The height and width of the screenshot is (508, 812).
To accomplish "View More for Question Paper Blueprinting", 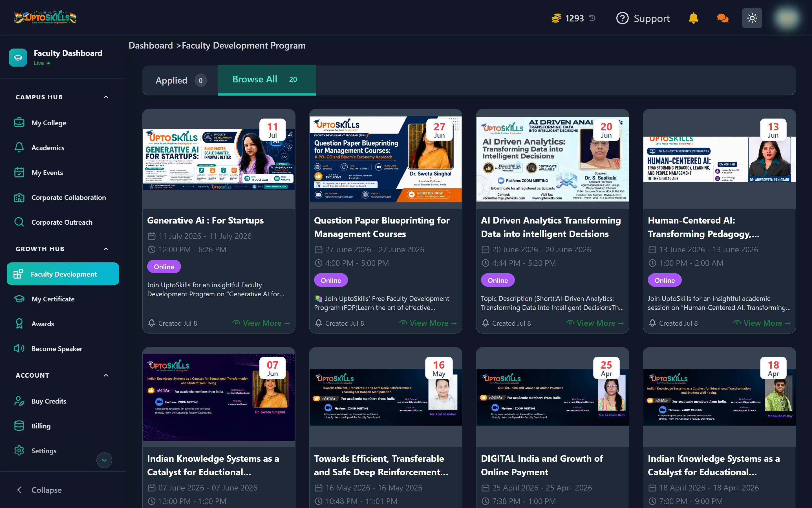I will tap(428, 323).
